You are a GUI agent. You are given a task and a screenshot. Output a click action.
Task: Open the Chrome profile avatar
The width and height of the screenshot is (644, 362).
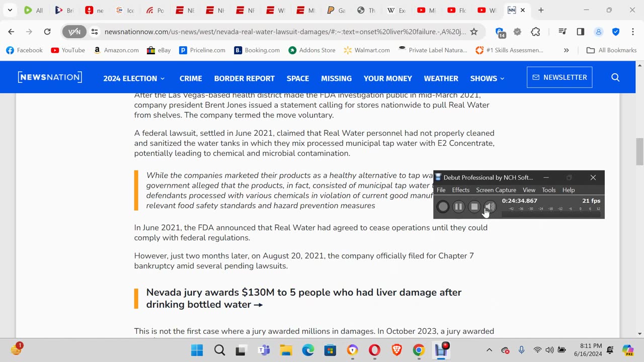click(599, 32)
